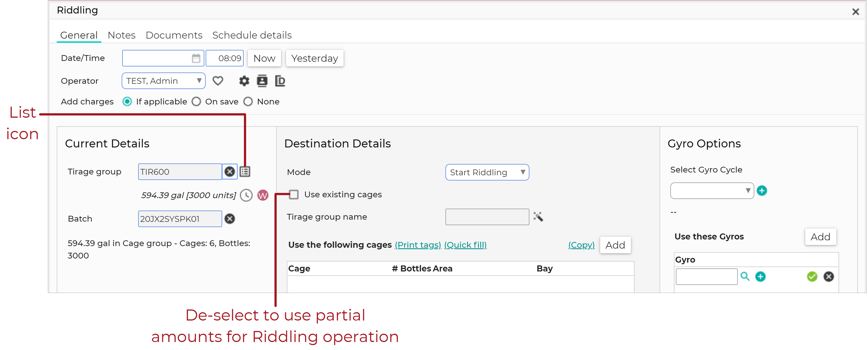Expand the Operator TEST, Admin dropdown
Screen dimensions: 868x350
pos(164,81)
